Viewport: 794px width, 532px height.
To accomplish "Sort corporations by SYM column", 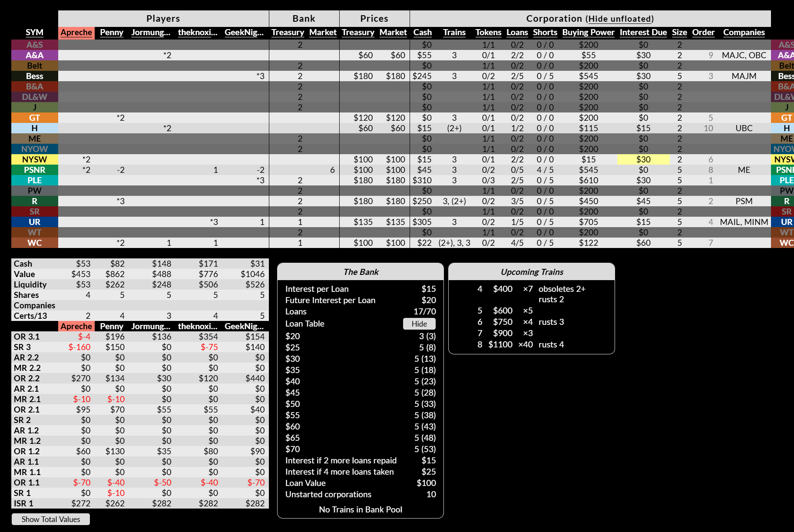I will click(34, 33).
